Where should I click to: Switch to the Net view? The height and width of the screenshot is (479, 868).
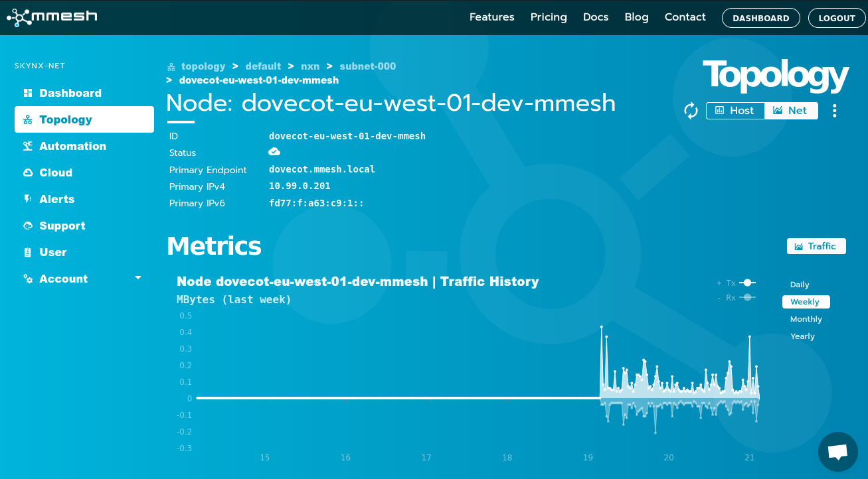coord(791,111)
